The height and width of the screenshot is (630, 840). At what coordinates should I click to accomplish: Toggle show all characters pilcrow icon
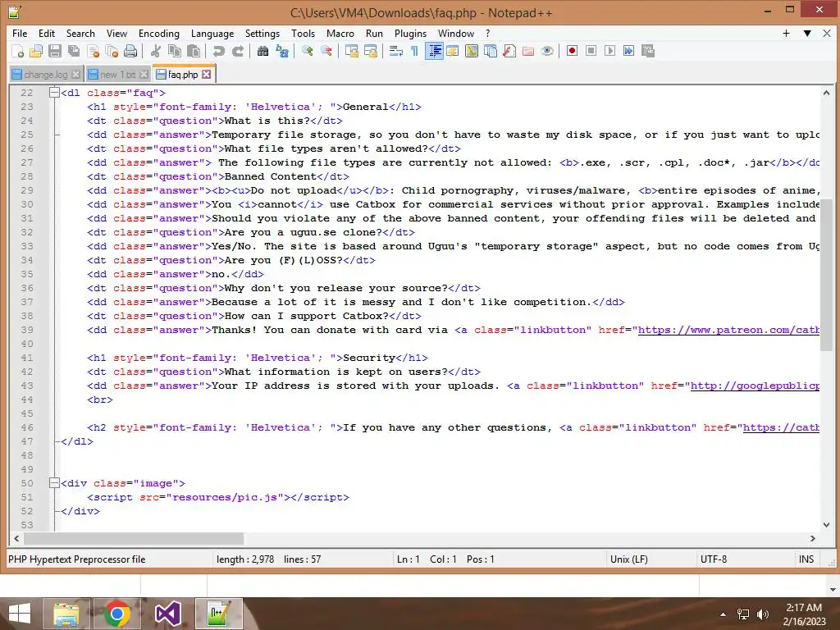click(x=414, y=51)
